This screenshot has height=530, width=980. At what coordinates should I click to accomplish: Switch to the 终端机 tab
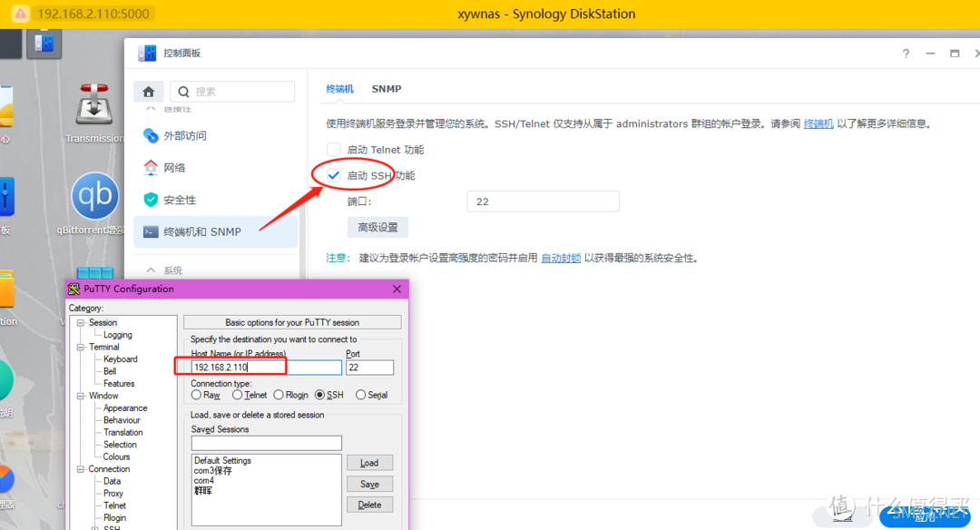340,89
